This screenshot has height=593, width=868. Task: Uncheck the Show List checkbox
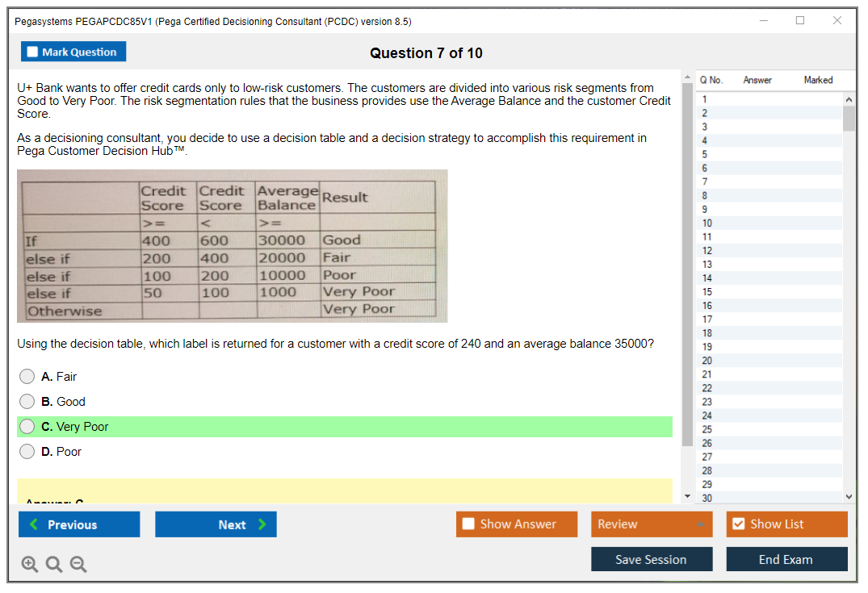point(738,524)
